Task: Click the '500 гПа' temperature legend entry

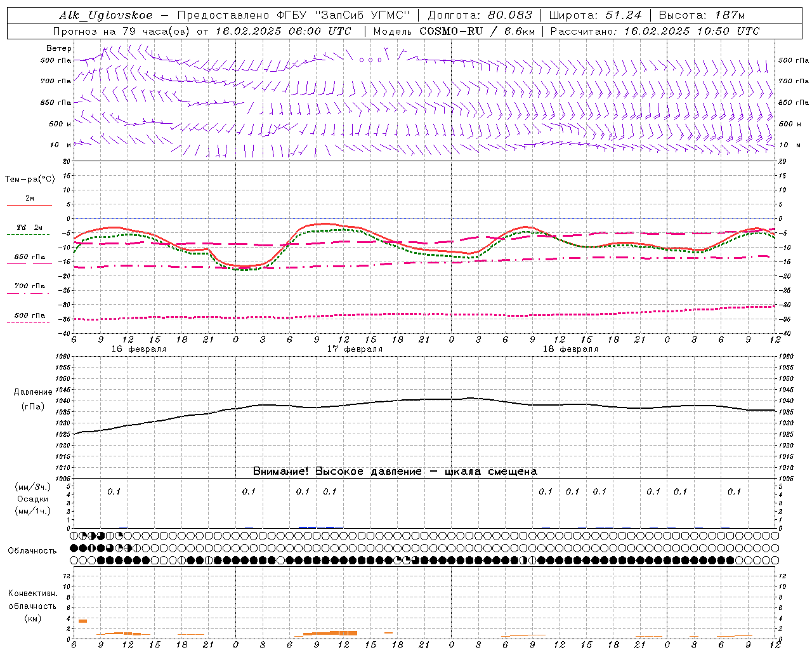Action: (x=29, y=315)
